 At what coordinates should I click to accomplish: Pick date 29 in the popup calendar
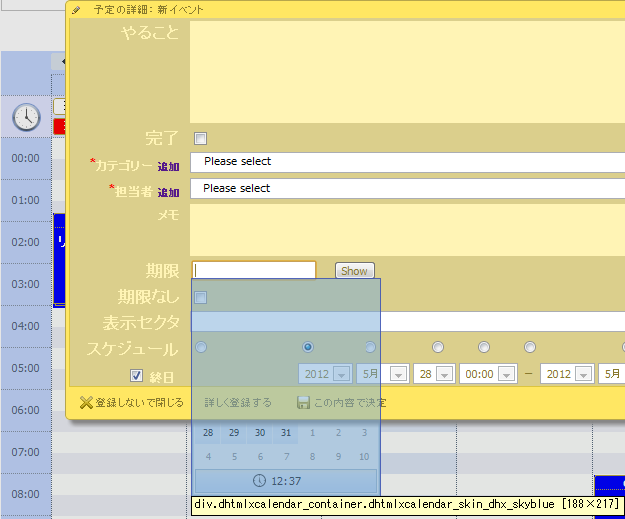234,432
